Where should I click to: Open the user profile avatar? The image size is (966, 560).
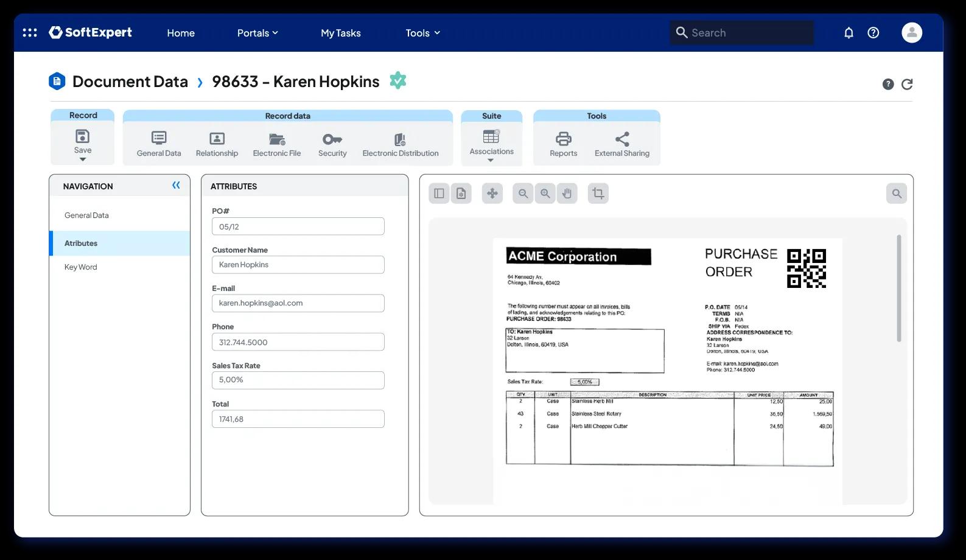912,33
